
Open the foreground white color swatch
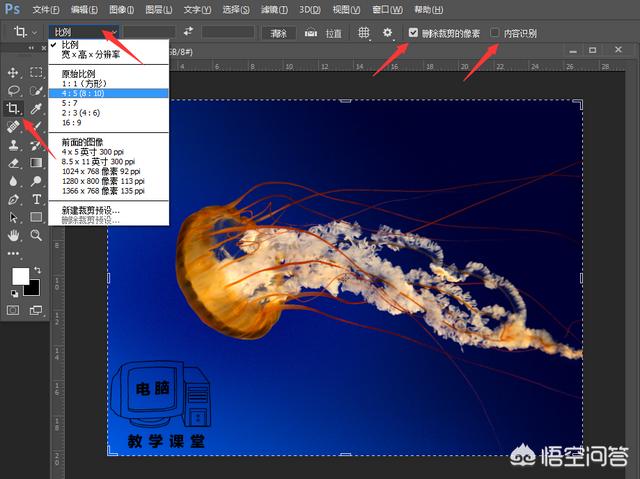click(20, 276)
